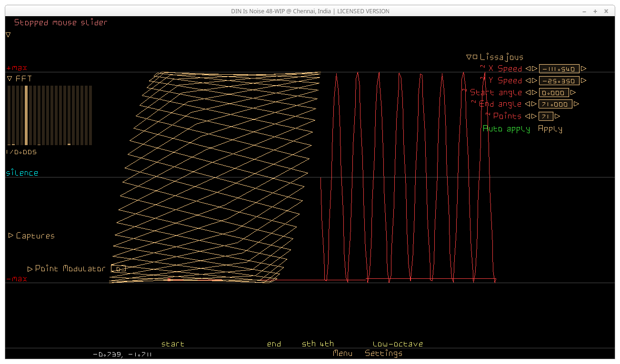Click the arrow right of X Speed value
This screenshot has height=364, width=620.
point(584,69)
